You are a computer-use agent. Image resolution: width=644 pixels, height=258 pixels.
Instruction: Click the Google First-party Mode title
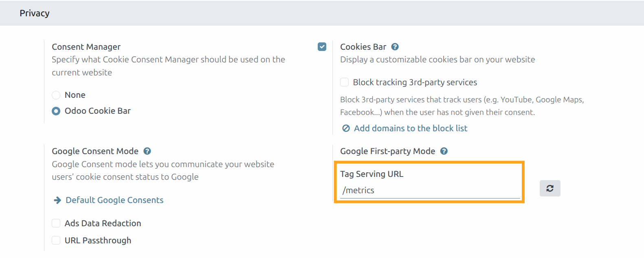[387, 151]
